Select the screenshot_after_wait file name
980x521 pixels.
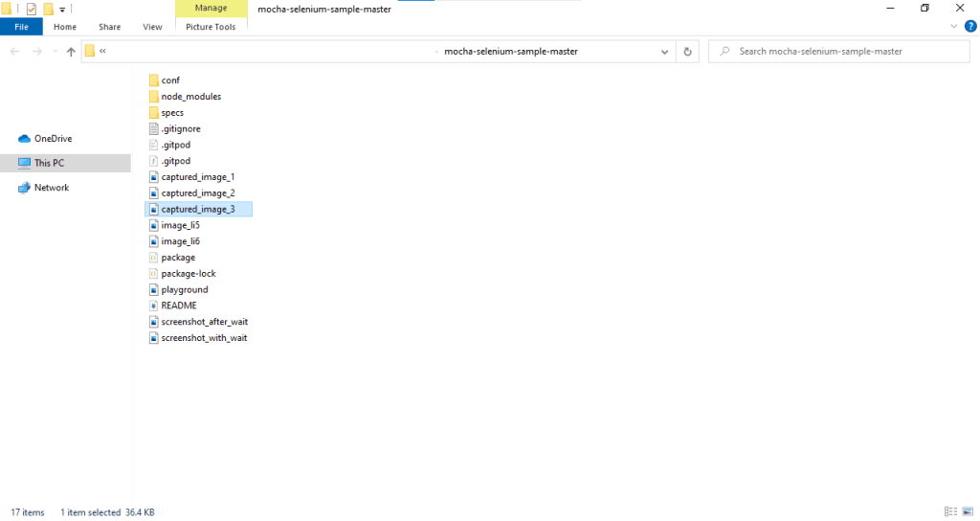(205, 322)
